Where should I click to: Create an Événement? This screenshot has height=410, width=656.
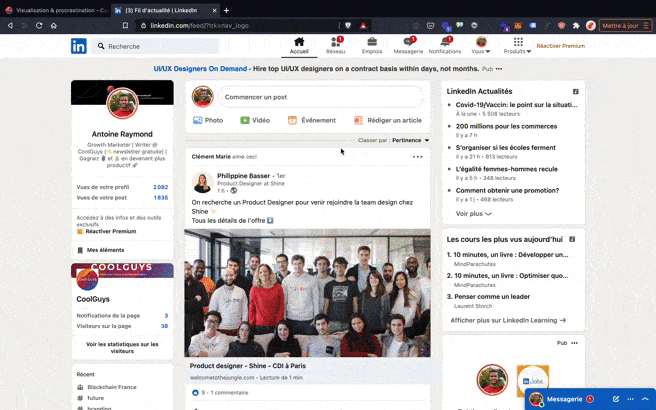pos(312,120)
